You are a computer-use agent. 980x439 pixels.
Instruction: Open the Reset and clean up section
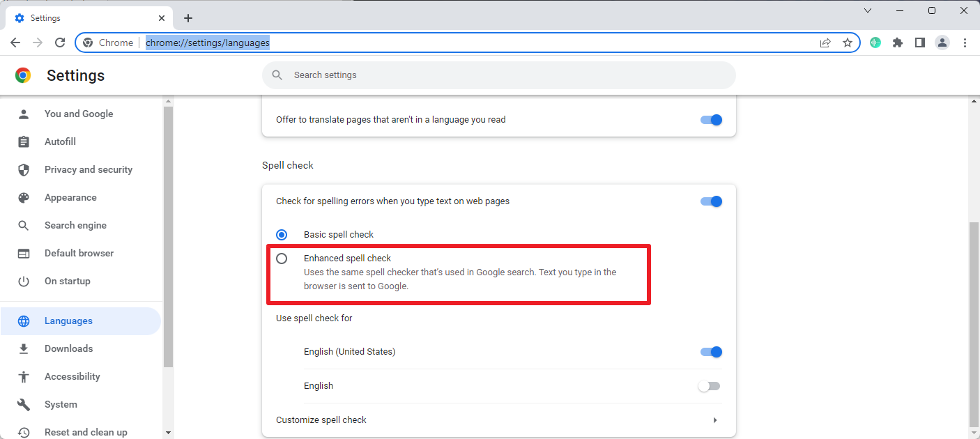coord(86,431)
